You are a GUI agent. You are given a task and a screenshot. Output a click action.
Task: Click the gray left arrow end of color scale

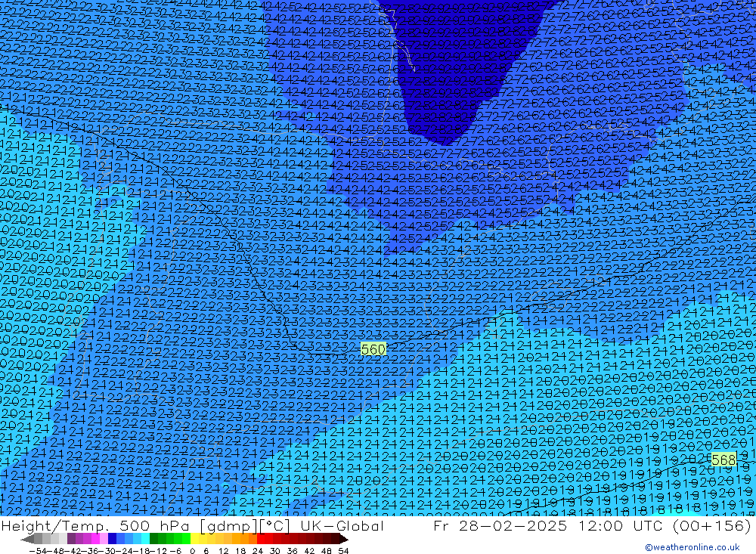point(27,539)
